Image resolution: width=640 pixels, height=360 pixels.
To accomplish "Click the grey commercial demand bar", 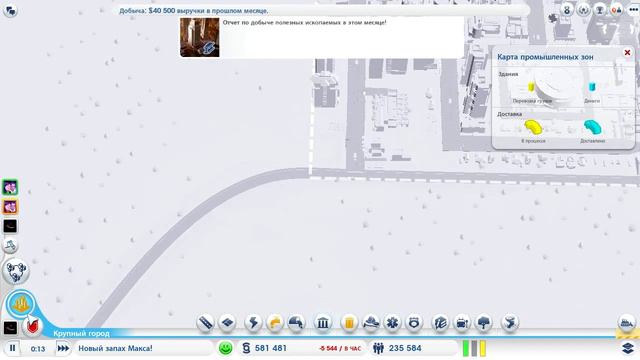I will [x=474, y=349].
